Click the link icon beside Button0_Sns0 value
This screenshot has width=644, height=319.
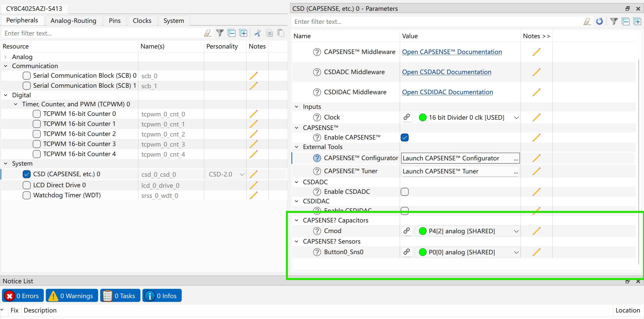coord(407,252)
